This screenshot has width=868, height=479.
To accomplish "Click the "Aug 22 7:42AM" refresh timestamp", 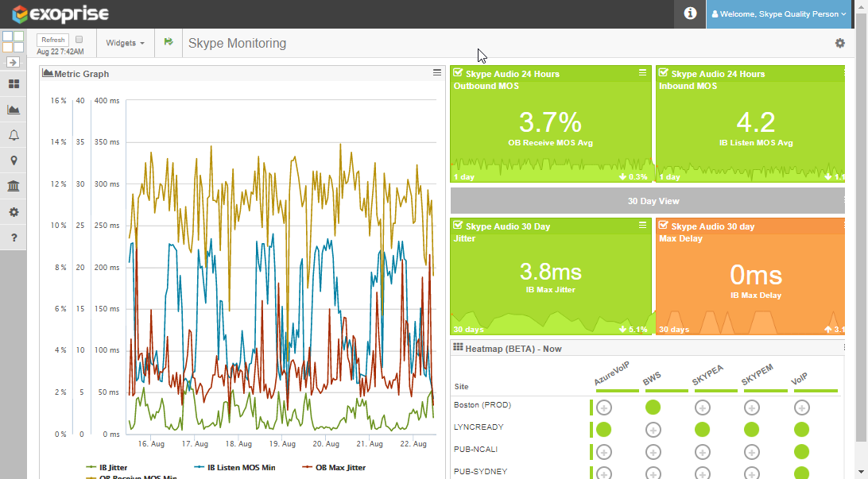I will point(60,52).
